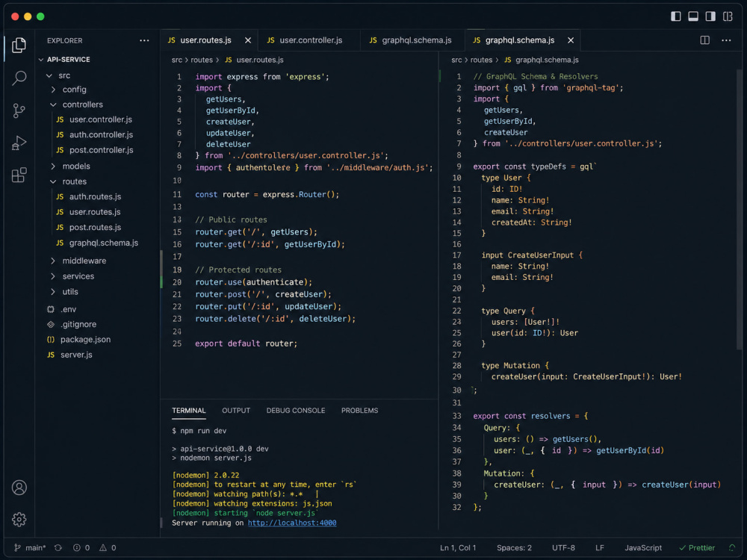Open the Source Control view
Viewport: 747px width, 560px height.
point(19,111)
